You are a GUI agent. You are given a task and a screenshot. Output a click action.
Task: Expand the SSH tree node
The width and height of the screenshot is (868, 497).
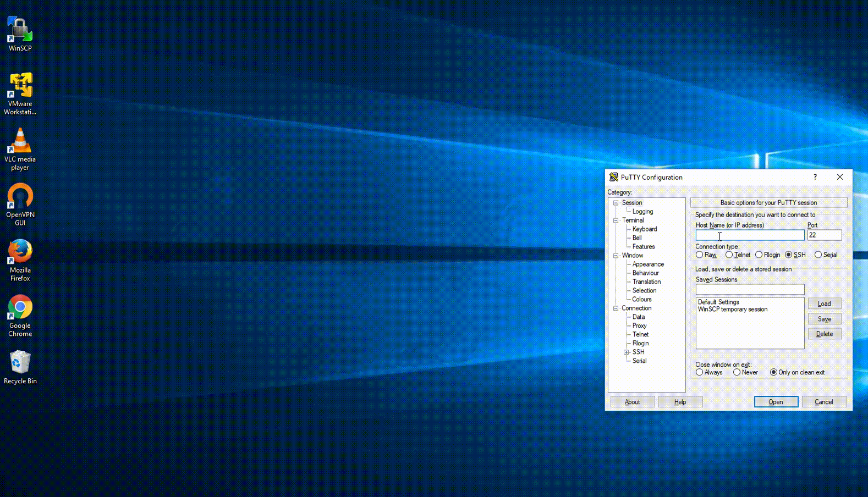(x=626, y=352)
